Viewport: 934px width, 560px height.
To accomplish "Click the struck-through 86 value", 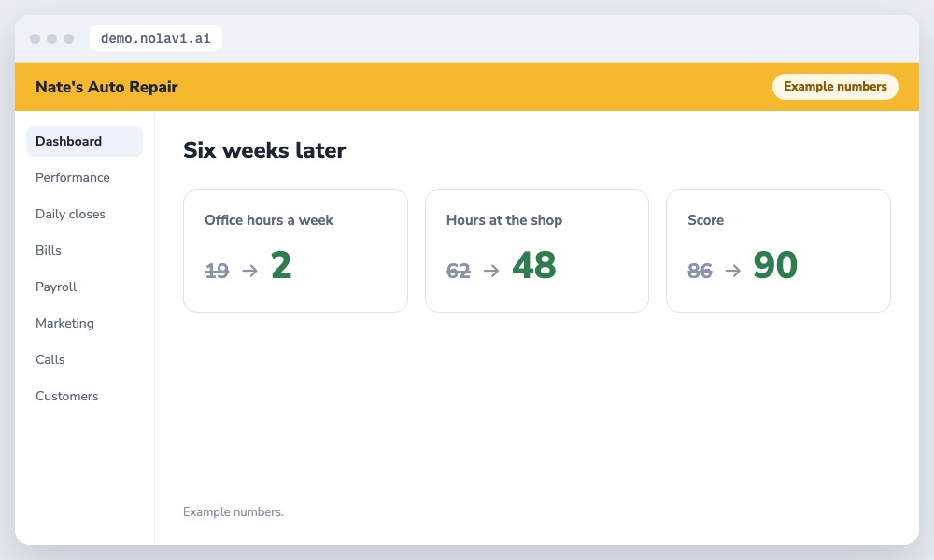I will (700, 271).
